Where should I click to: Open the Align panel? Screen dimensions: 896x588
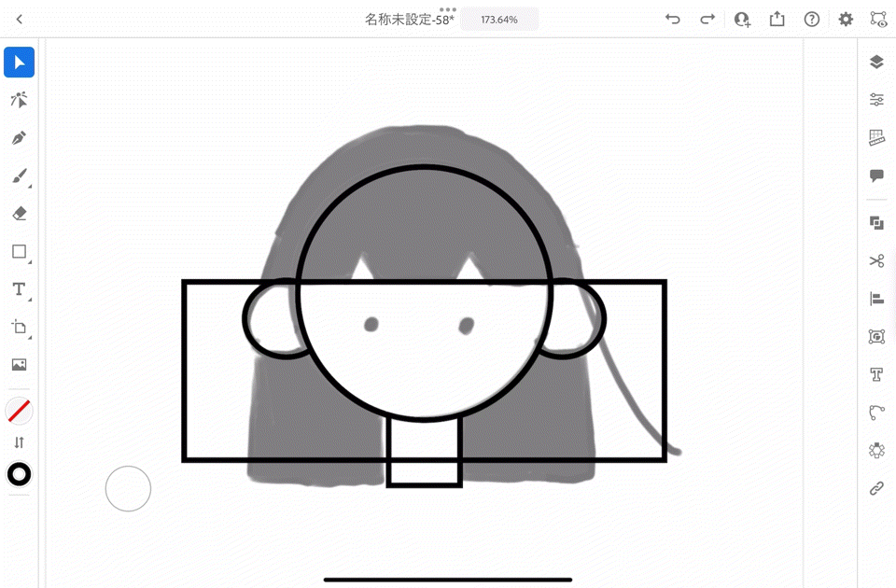[x=876, y=299]
